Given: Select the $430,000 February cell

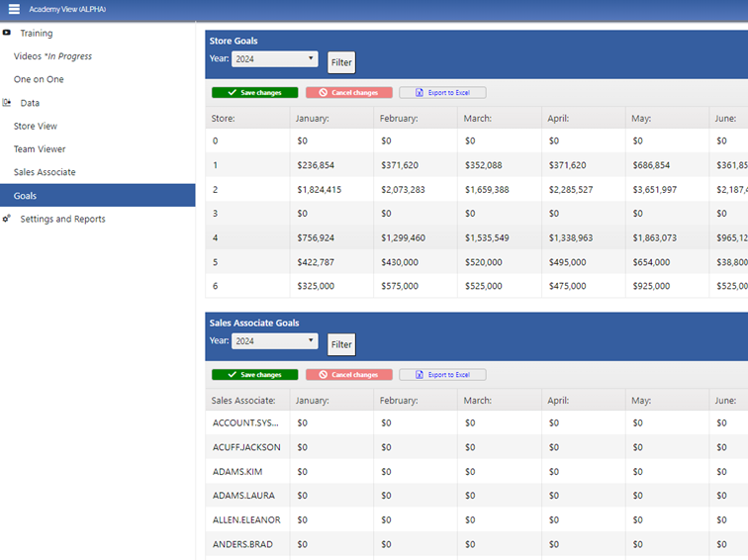Looking at the screenshot, I should (416, 262).
